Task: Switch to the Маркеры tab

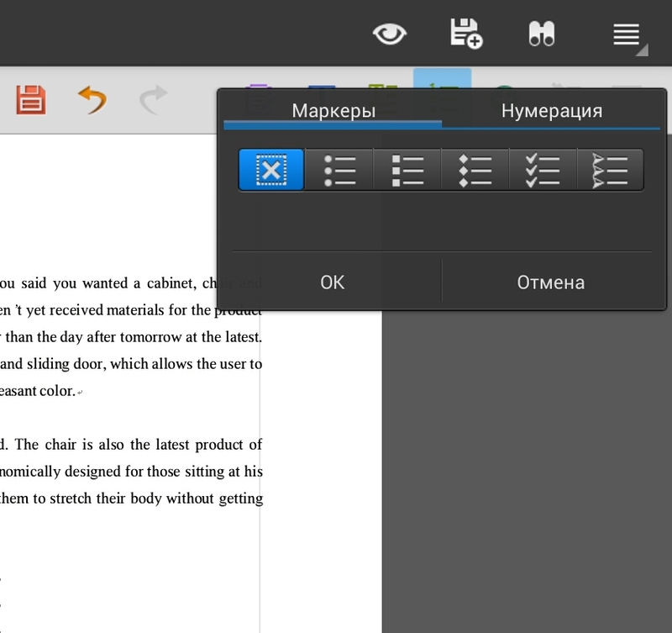Action: pos(333,111)
